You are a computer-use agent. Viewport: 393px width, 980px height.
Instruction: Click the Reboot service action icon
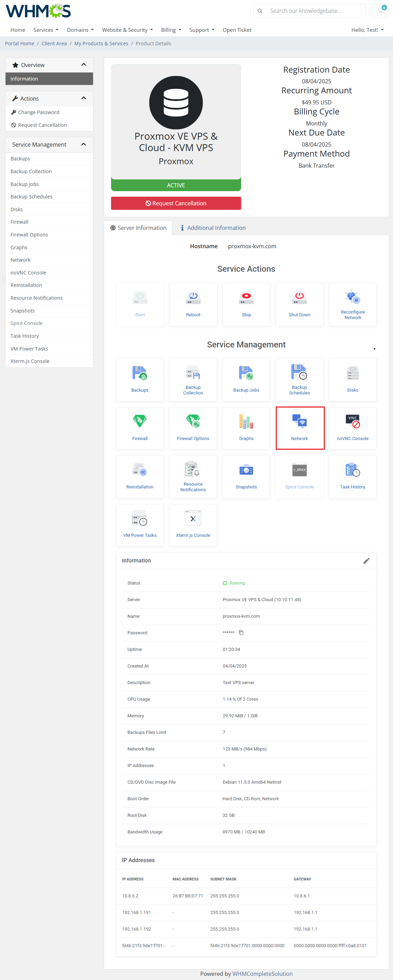tap(193, 298)
